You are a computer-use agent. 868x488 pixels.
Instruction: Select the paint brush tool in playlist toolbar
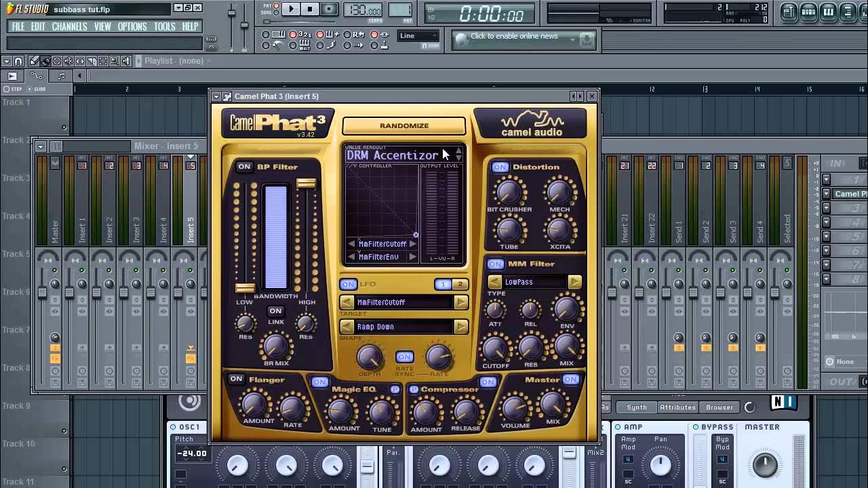(x=45, y=61)
